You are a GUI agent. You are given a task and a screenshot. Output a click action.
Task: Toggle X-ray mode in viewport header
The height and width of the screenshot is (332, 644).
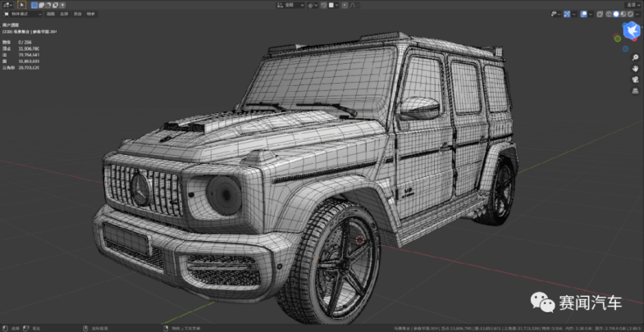pos(599,14)
